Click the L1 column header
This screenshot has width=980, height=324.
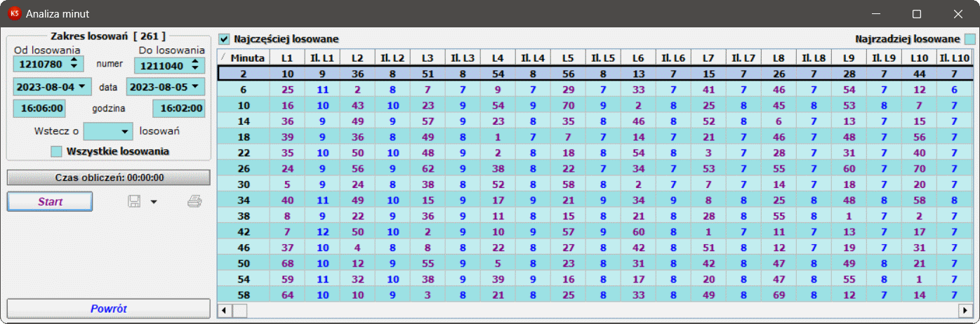tap(287, 58)
